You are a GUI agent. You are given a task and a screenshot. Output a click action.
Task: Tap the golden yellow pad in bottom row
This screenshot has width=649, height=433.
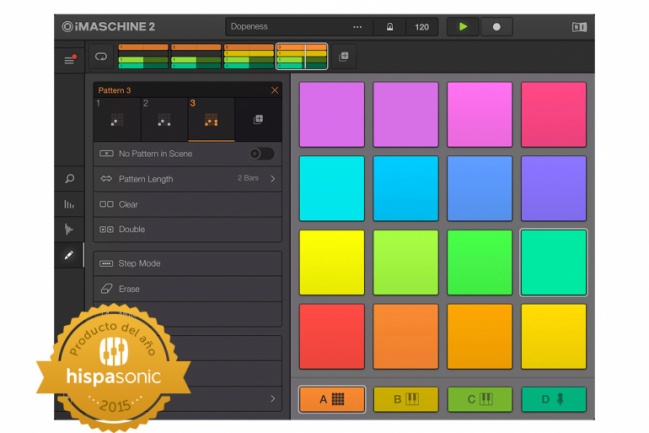tap(554, 337)
